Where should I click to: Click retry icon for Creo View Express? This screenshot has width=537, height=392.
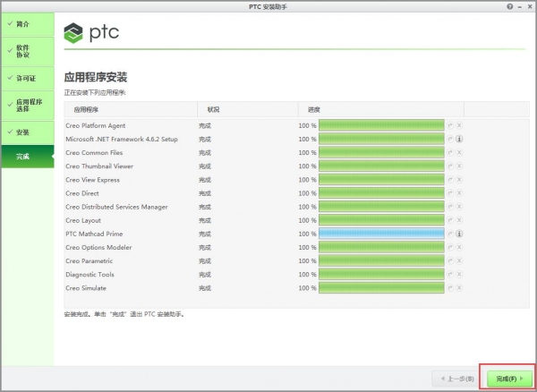(x=450, y=180)
